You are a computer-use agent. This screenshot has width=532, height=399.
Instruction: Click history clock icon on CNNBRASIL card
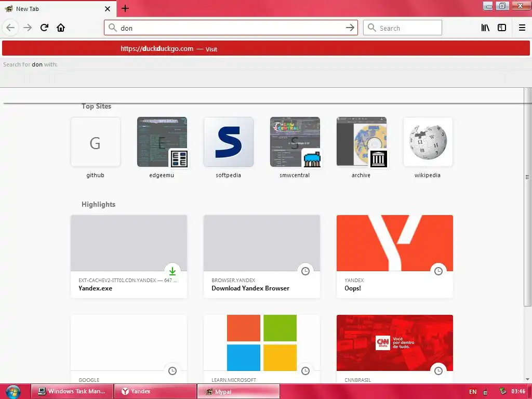(x=438, y=371)
